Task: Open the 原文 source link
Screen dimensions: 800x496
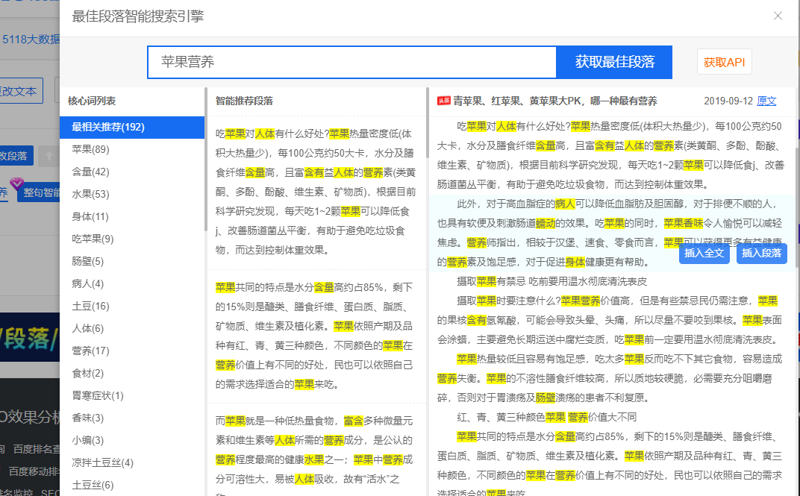Action: click(x=766, y=101)
